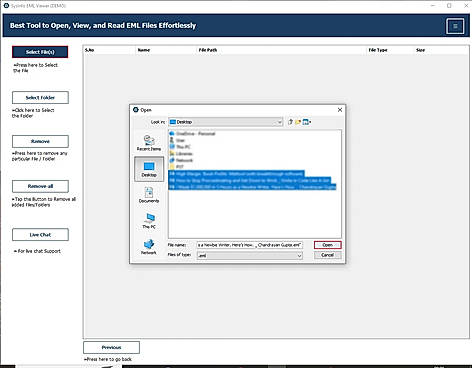Cancel the Open dialog
Image resolution: width=472 pixels, height=368 pixels.
(x=327, y=255)
